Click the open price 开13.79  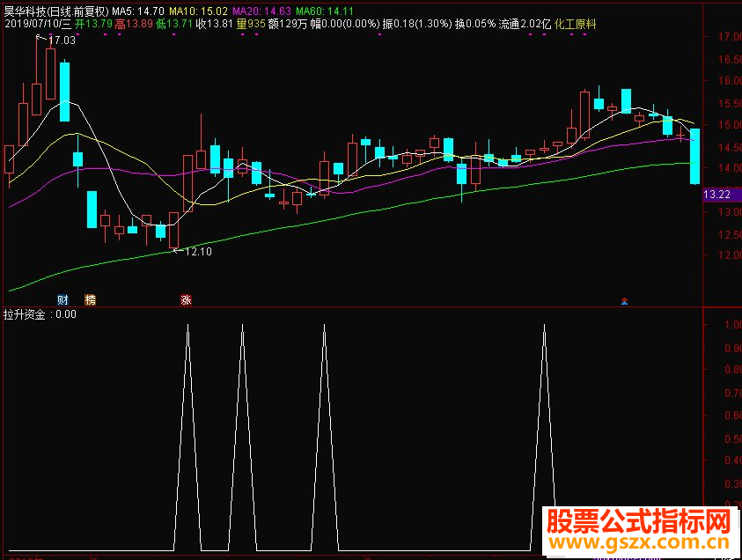93,24
